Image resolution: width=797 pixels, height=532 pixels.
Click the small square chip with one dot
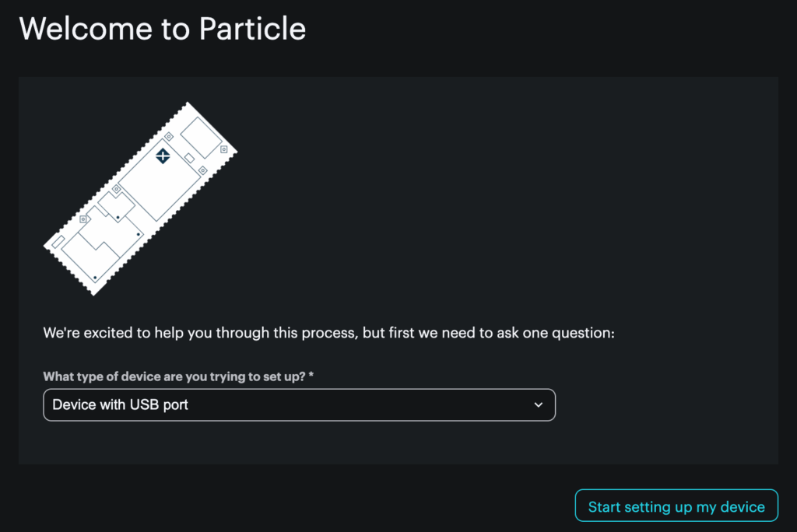[x=116, y=205]
